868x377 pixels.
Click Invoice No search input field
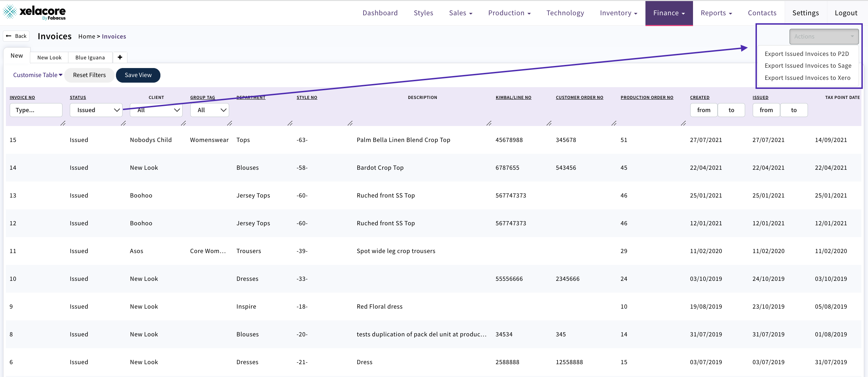(36, 110)
